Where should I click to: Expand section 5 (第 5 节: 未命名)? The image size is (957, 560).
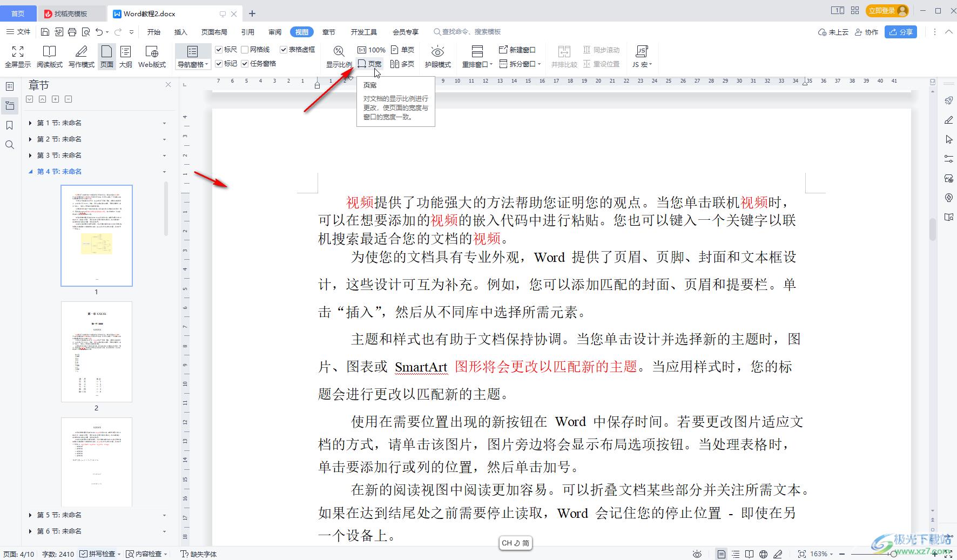(x=30, y=515)
